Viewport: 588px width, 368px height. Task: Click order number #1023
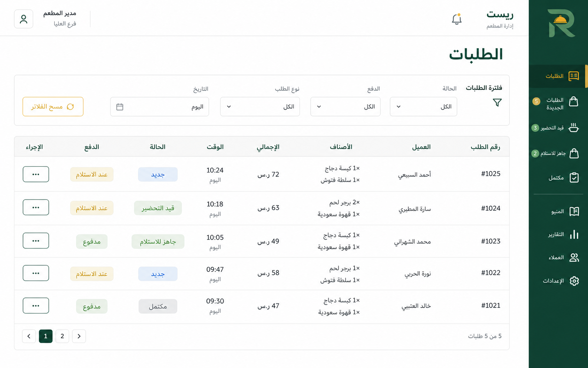(490, 241)
